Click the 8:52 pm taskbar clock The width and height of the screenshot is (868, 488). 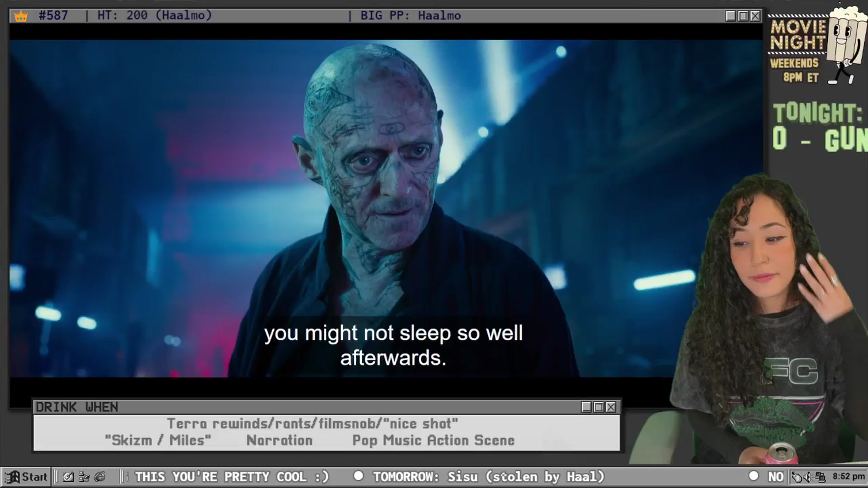click(x=848, y=476)
